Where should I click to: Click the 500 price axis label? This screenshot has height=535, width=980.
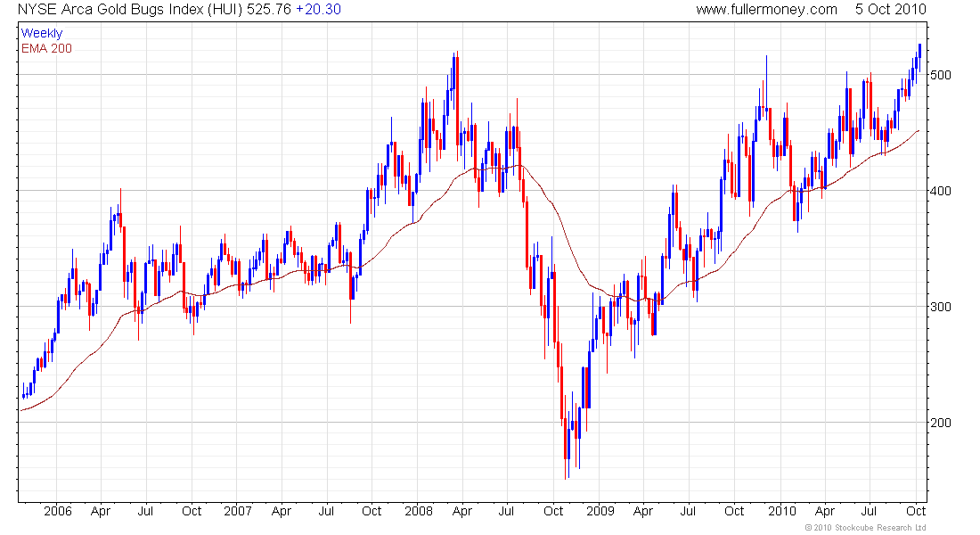pos(941,75)
